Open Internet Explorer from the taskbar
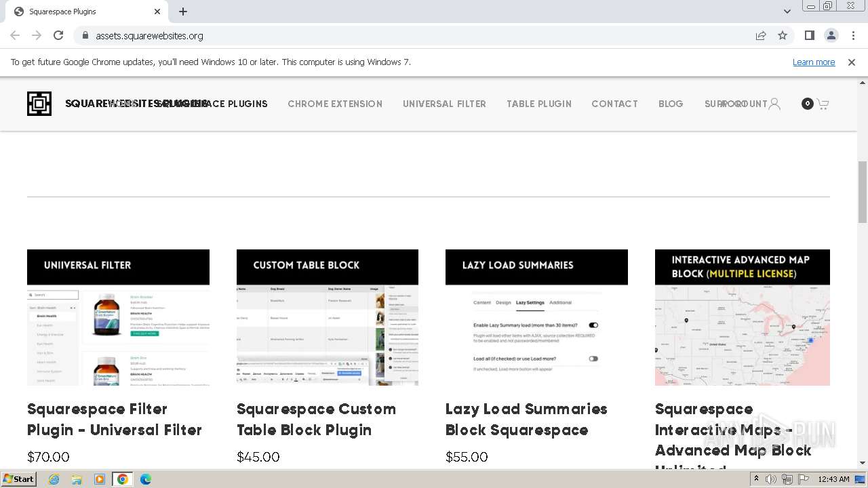This screenshot has height=488, width=868. (54, 479)
